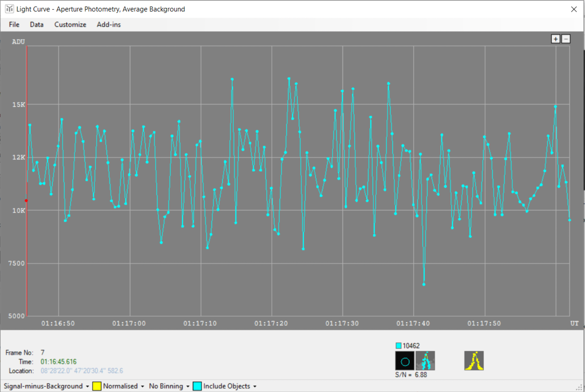Click the zoom out minus button
This screenshot has height=392, width=585.
point(566,39)
